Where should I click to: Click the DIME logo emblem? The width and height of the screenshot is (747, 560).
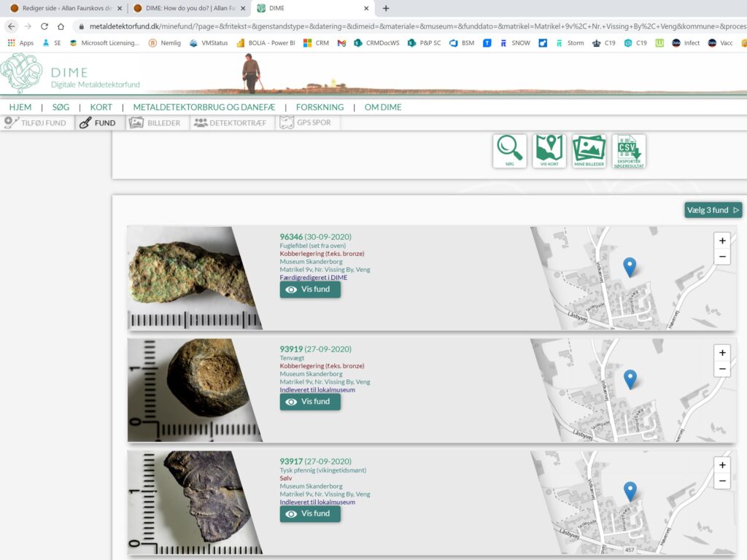pyautogui.click(x=22, y=73)
